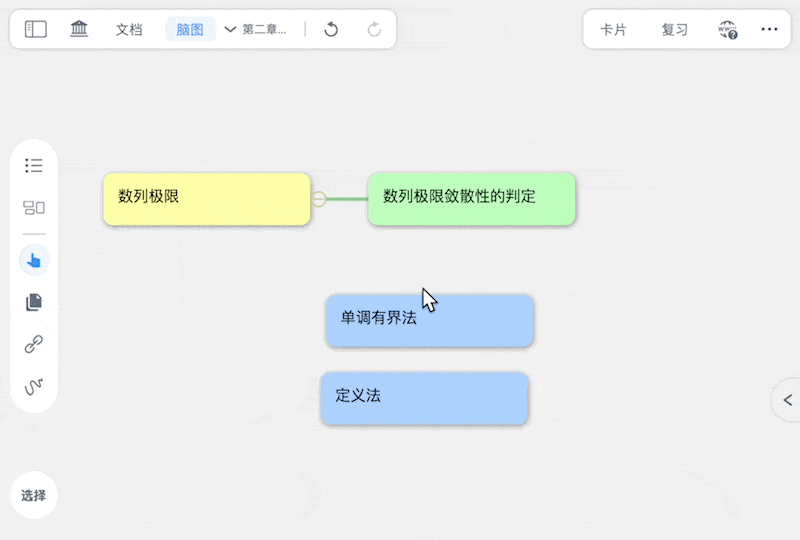This screenshot has width=800, height=540.
Task: Select the layout structure icon
Action: coord(34,207)
